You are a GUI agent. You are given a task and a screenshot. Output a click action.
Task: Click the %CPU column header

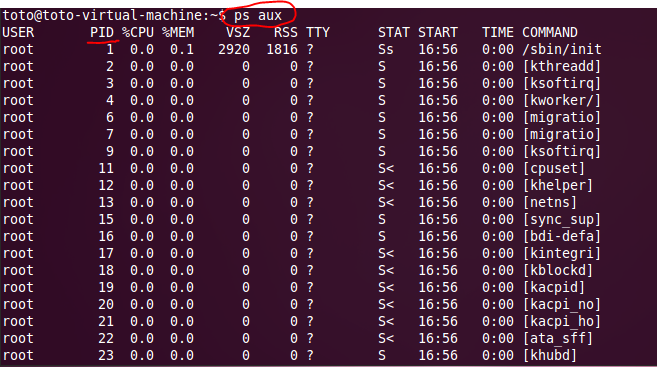[x=138, y=32]
